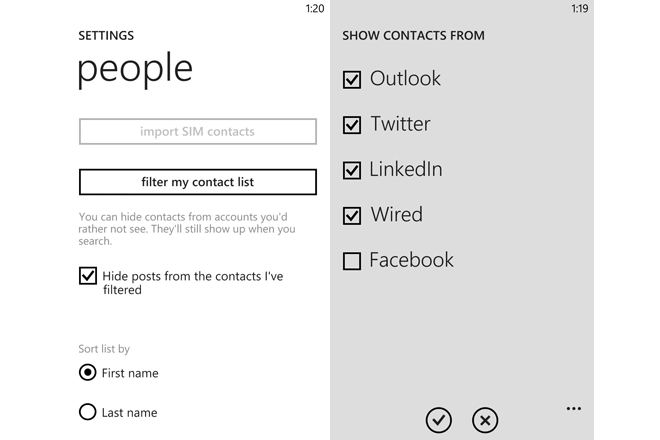The image size is (660, 440).
Task: Uncheck the Wired checkbox
Action: tap(352, 216)
